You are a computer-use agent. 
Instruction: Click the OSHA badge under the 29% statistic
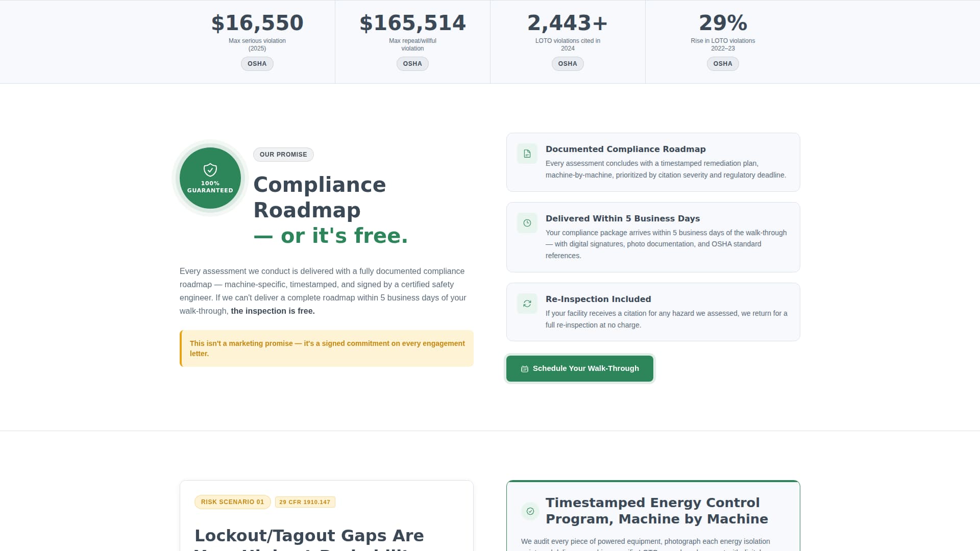(723, 63)
